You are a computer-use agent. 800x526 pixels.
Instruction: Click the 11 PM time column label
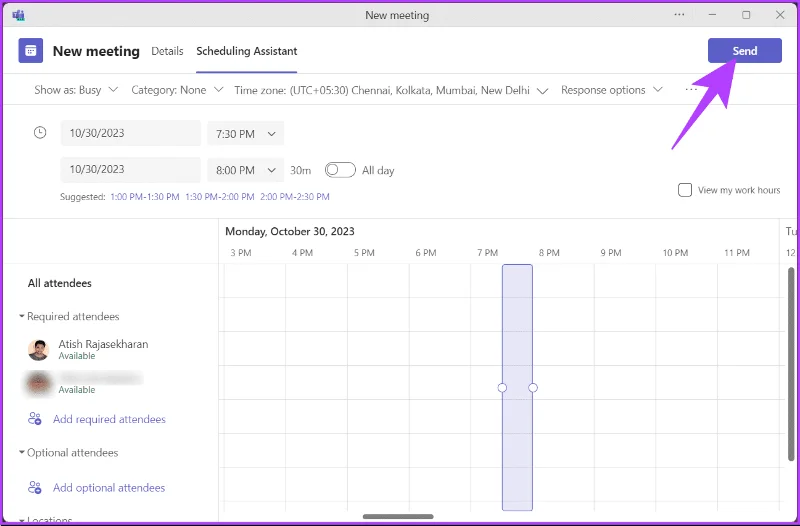pos(737,253)
